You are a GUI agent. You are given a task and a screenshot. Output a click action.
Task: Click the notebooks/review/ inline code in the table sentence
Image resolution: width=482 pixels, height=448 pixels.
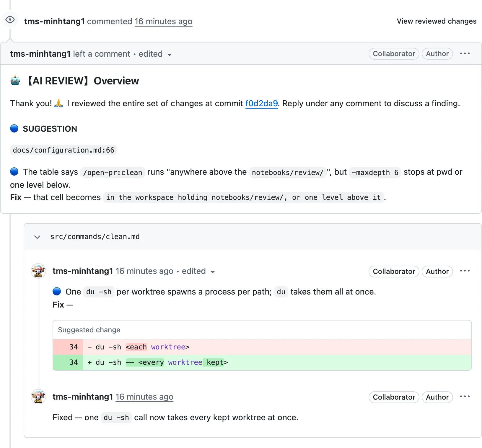[288, 172]
